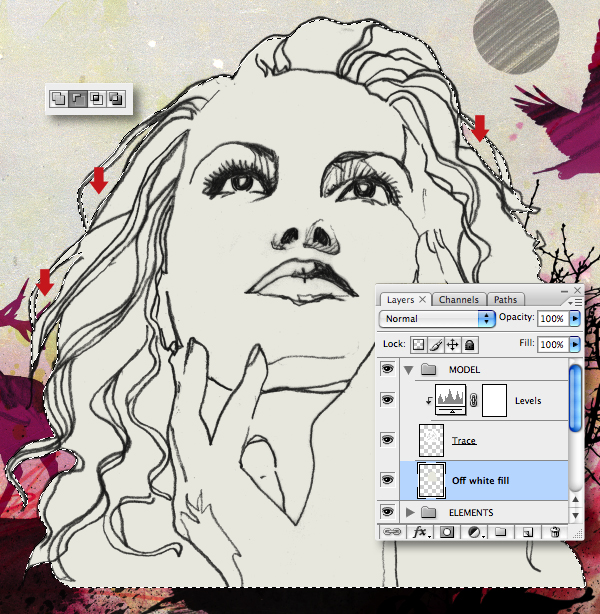Screen dimensions: 600x614
Task: Open the Opacity slider arrow
Action: 575,318
